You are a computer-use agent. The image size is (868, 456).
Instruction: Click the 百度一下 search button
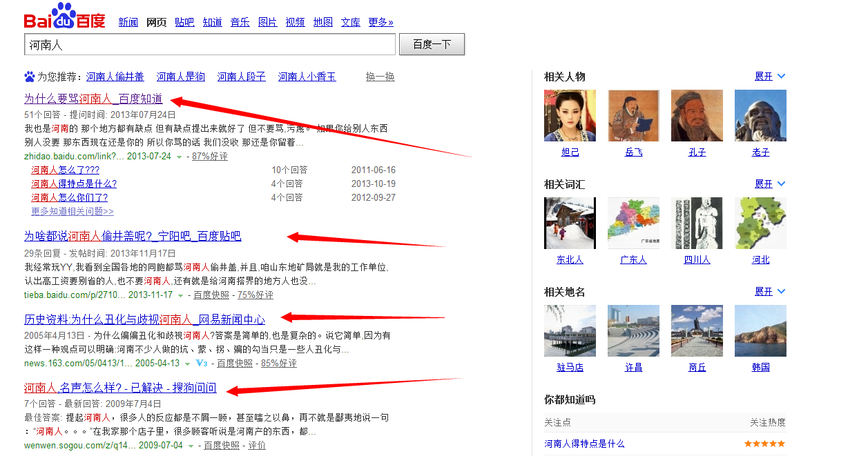(x=432, y=44)
